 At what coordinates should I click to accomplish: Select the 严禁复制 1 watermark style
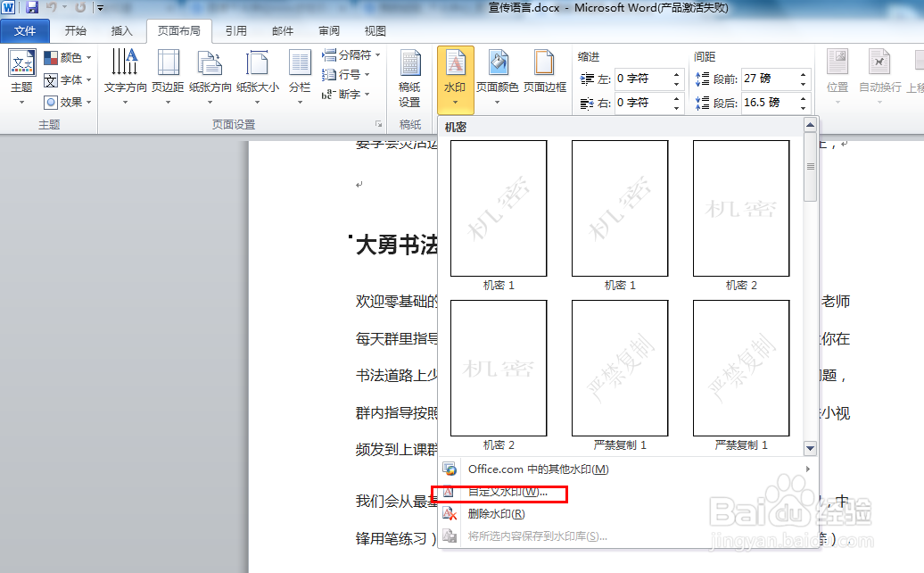618,368
